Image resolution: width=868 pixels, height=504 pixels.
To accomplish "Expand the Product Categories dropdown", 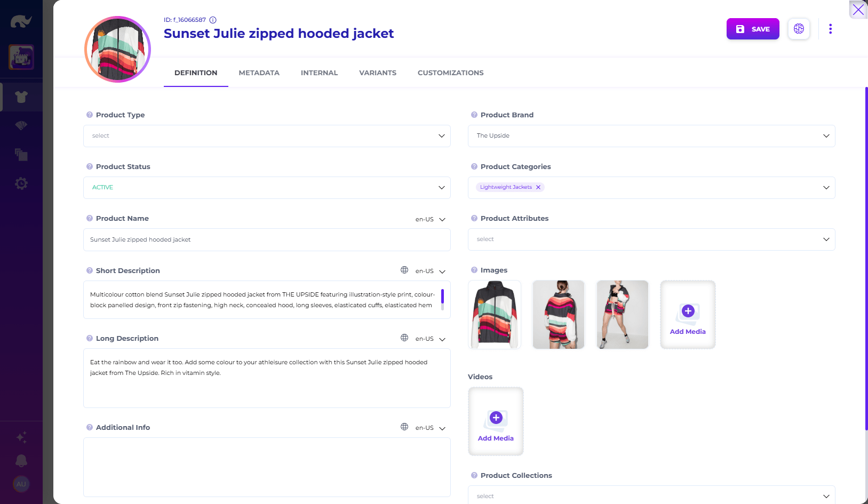I will [826, 188].
